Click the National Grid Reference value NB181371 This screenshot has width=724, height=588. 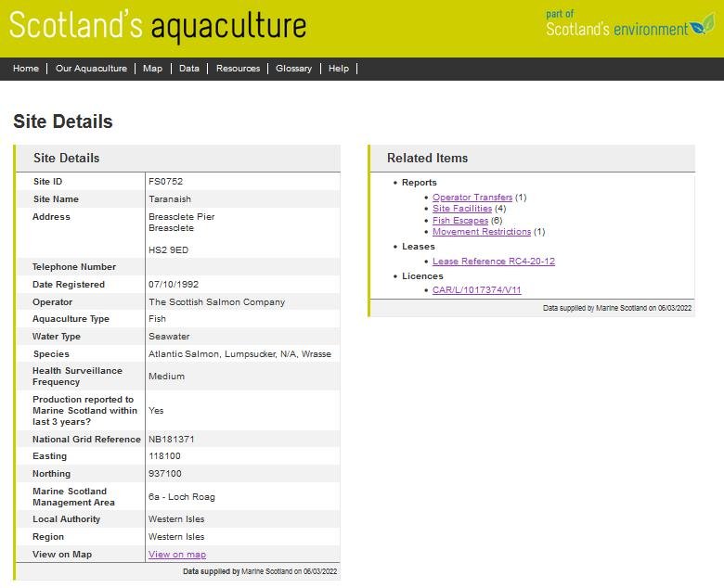(172, 439)
